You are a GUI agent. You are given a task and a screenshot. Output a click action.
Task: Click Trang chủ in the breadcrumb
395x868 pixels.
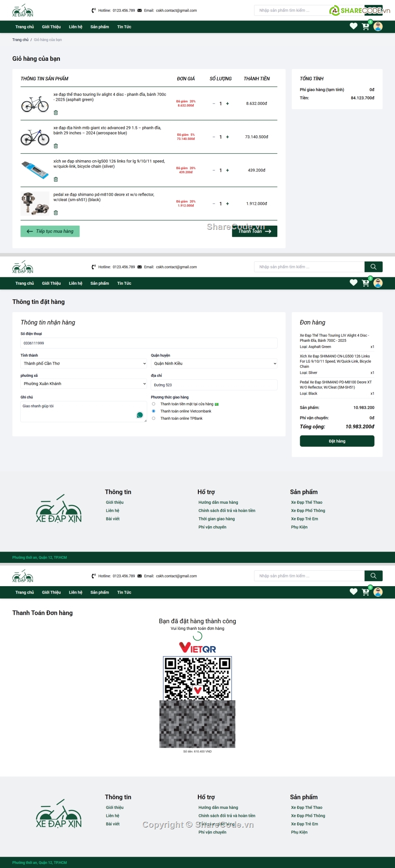click(x=20, y=40)
